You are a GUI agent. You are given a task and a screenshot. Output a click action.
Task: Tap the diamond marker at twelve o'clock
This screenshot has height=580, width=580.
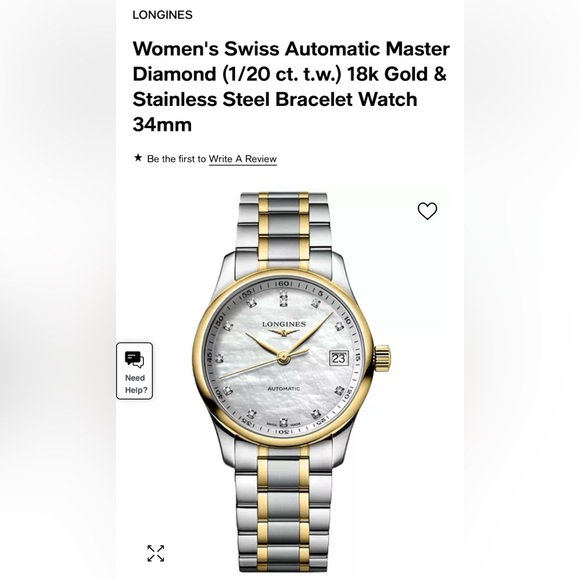click(283, 298)
